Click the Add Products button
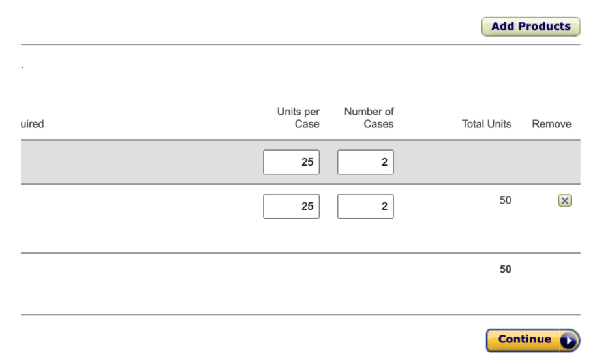Screen dimensions: 595x364 point(530,27)
